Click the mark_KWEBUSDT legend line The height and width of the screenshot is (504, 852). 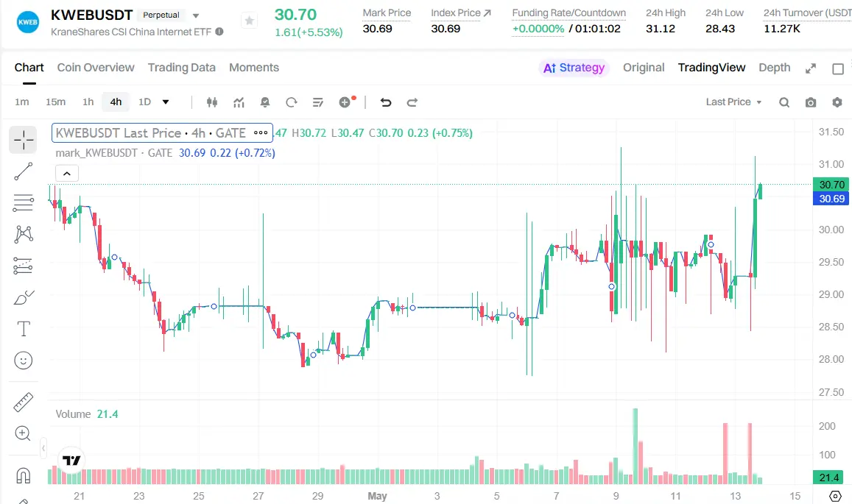point(165,153)
